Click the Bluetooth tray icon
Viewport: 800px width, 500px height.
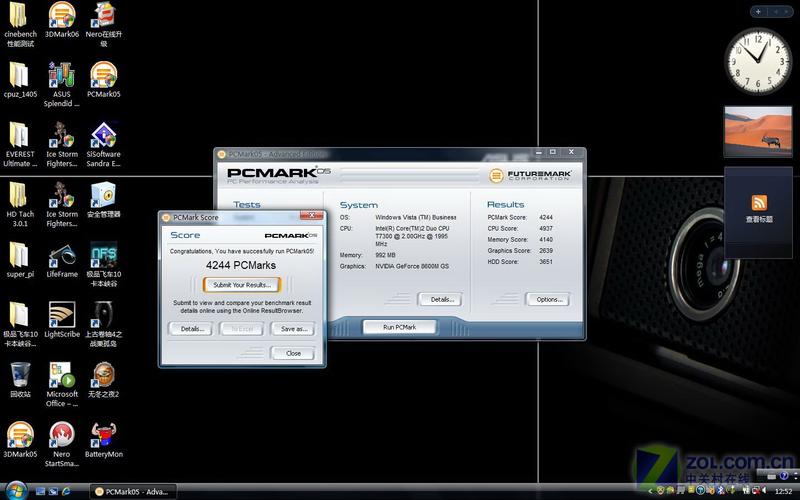coord(721,491)
